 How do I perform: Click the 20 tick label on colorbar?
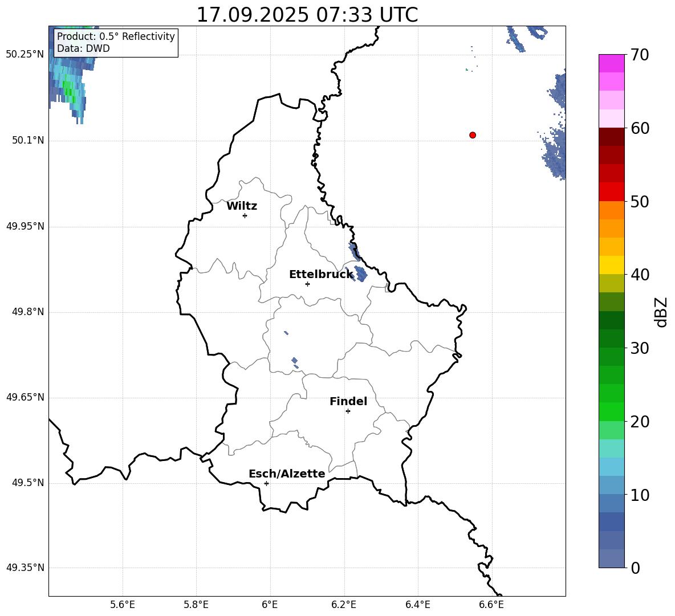(x=640, y=422)
